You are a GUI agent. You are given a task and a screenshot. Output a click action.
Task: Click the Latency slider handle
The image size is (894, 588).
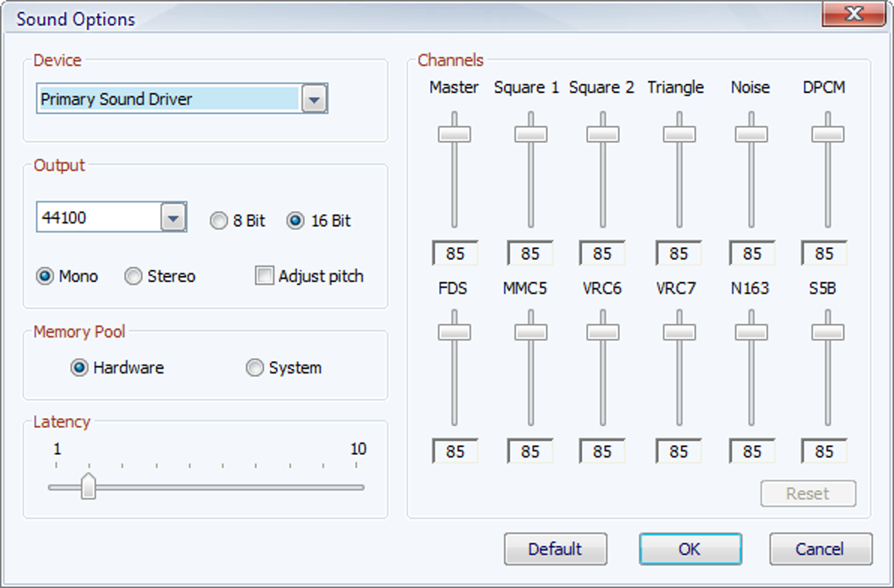pyautogui.click(x=88, y=486)
